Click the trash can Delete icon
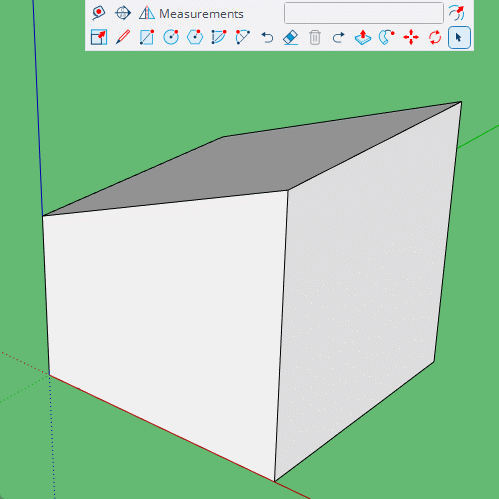Screen dimensions: 499x499 [315, 37]
